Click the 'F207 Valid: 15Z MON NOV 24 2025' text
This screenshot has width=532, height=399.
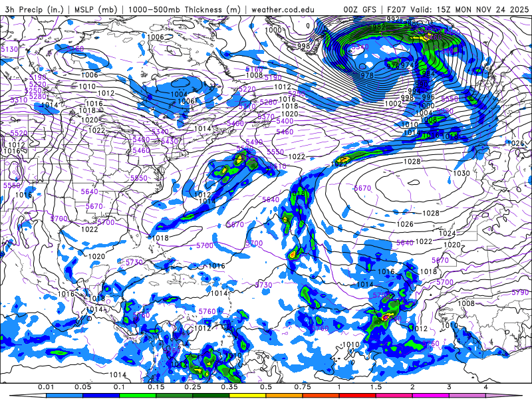click(x=458, y=9)
